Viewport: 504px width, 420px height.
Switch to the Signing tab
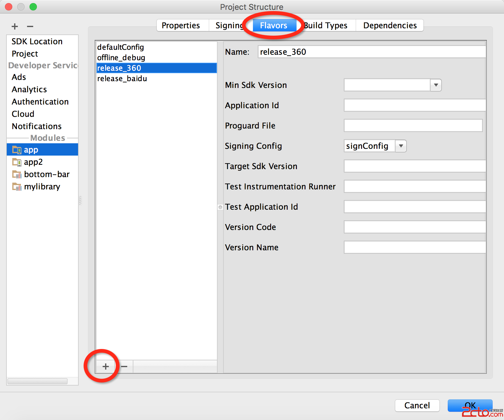230,25
